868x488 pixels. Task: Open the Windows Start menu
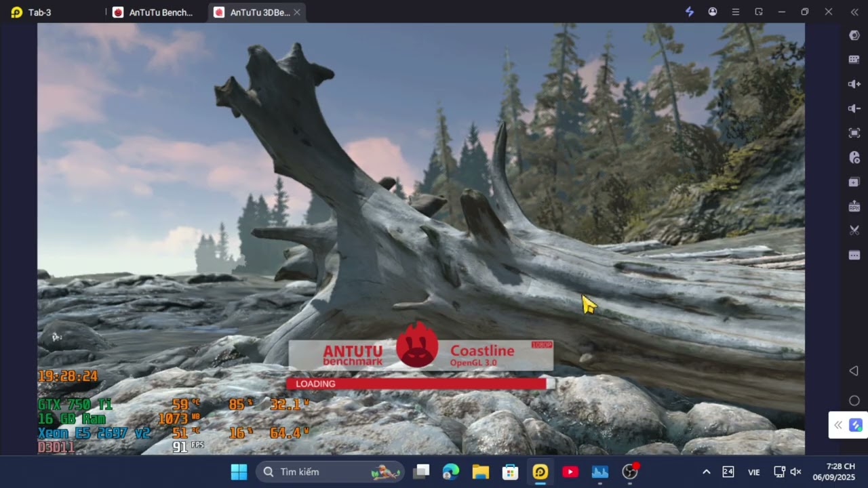pos(239,472)
